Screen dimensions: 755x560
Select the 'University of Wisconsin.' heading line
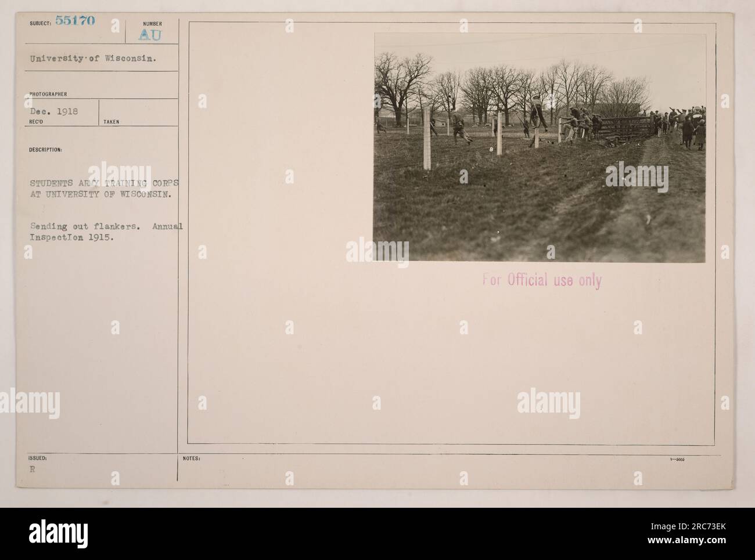[94, 58]
